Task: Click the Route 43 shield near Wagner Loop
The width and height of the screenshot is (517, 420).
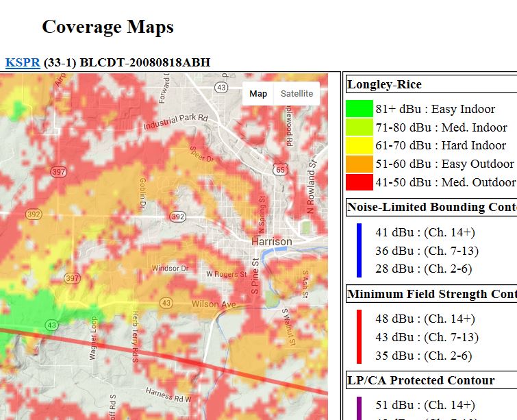Action: click(x=52, y=324)
